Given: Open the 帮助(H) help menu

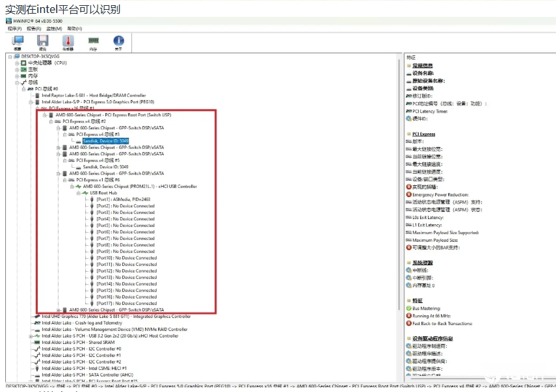Looking at the screenshot, I should click(x=74, y=29).
